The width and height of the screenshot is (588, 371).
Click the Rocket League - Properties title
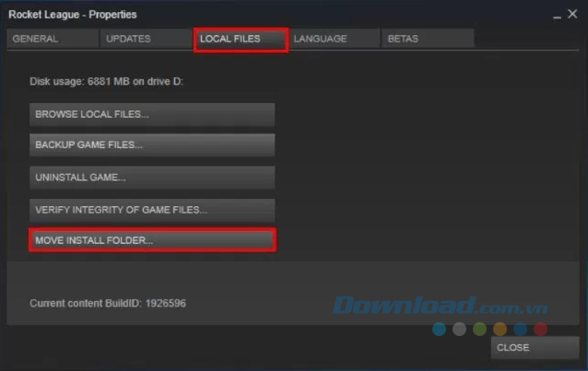click(x=73, y=15)
